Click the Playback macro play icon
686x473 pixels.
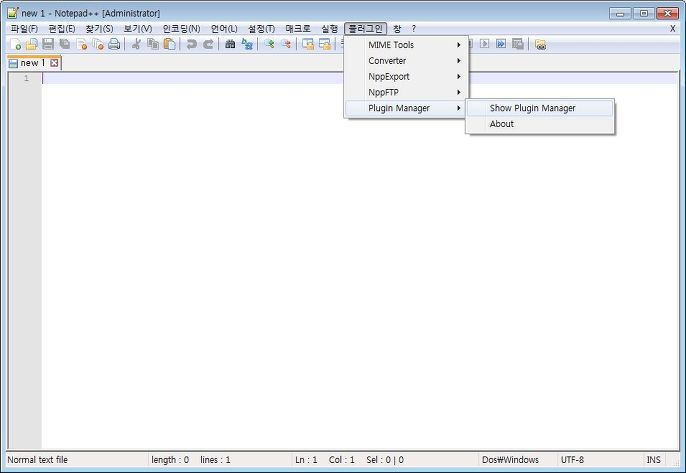click(484, 44)
